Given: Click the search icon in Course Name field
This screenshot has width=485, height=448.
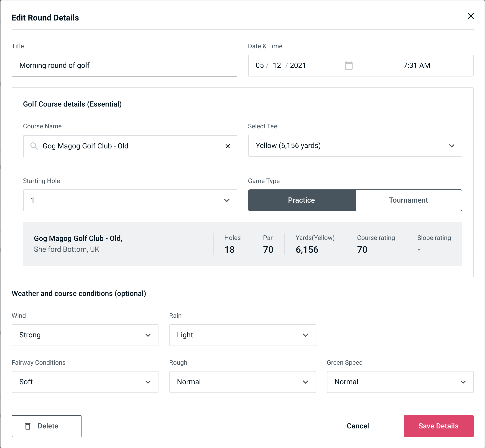Looking at the screenshot, I should [x=34, y=146].
